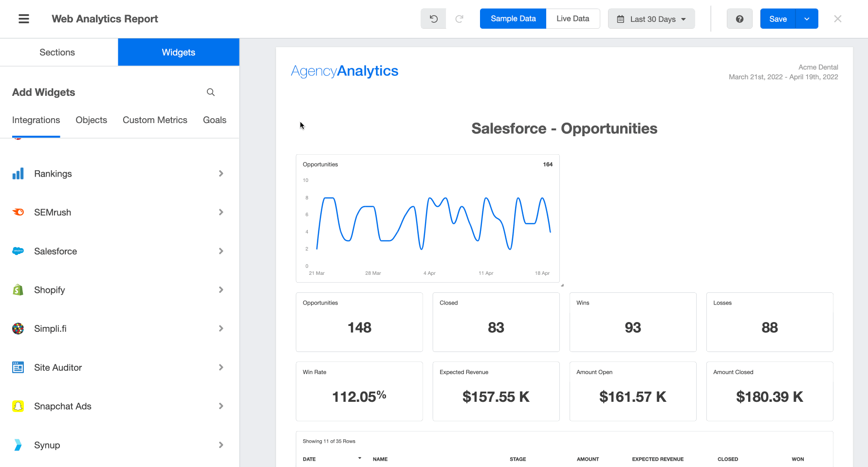868x467 pixels.
Task: Open the Goals tab
Action: point(215,120)
